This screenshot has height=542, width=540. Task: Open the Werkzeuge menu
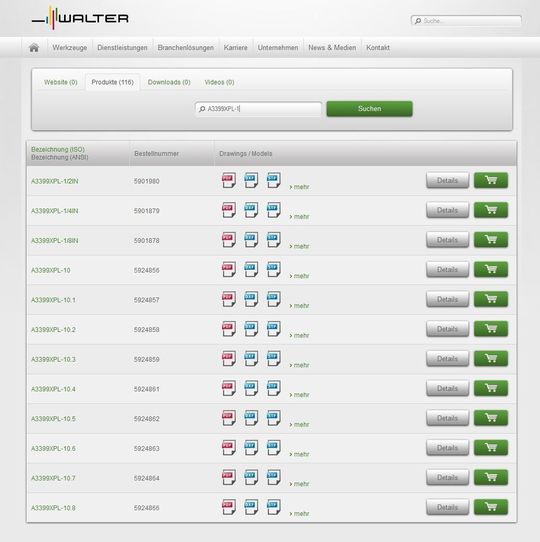tap(70, 48)
